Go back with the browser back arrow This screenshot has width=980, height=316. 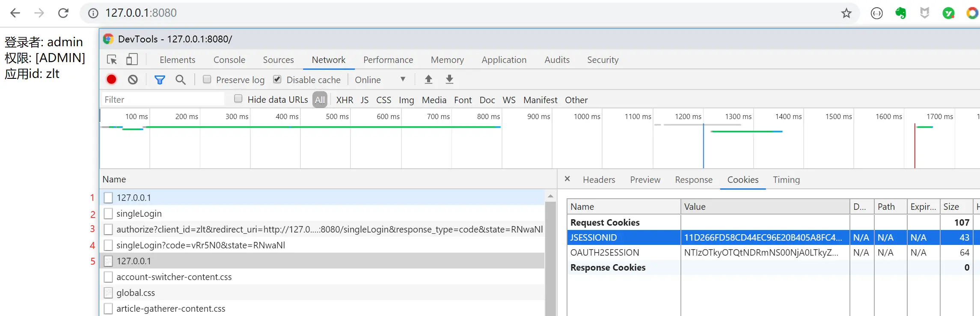15,13
